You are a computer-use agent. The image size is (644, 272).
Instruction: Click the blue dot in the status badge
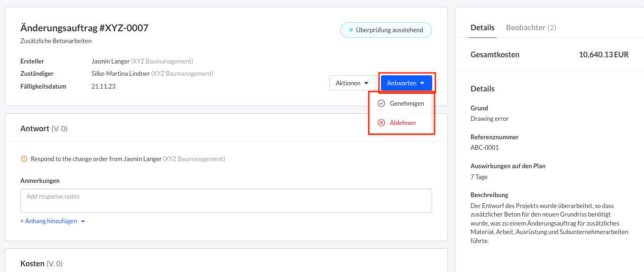(x=351, y=30)
